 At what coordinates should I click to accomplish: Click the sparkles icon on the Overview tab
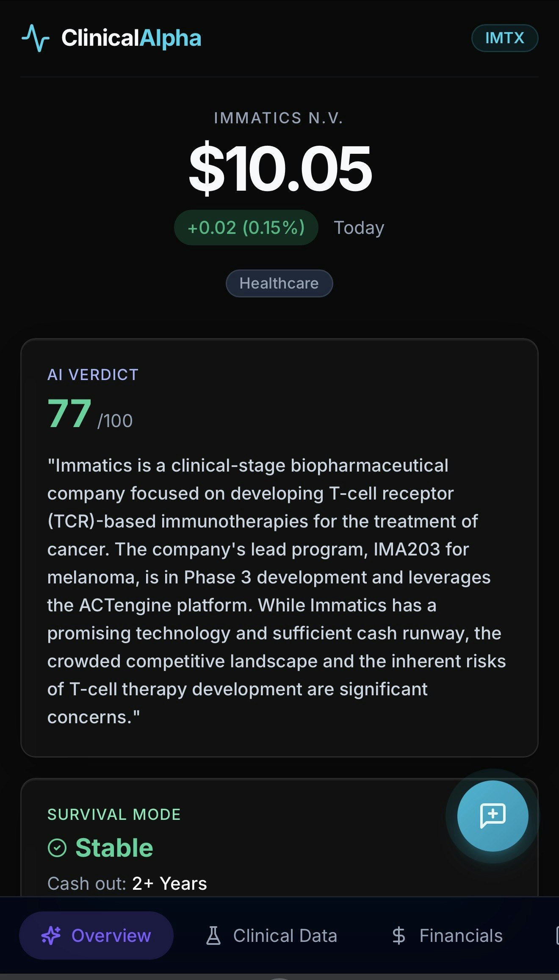(51, 936)
